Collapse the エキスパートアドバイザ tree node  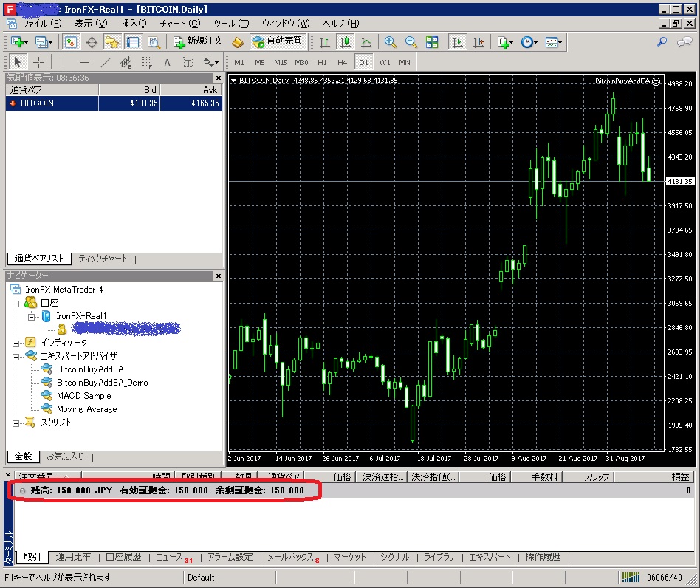[x=16, y=357]
